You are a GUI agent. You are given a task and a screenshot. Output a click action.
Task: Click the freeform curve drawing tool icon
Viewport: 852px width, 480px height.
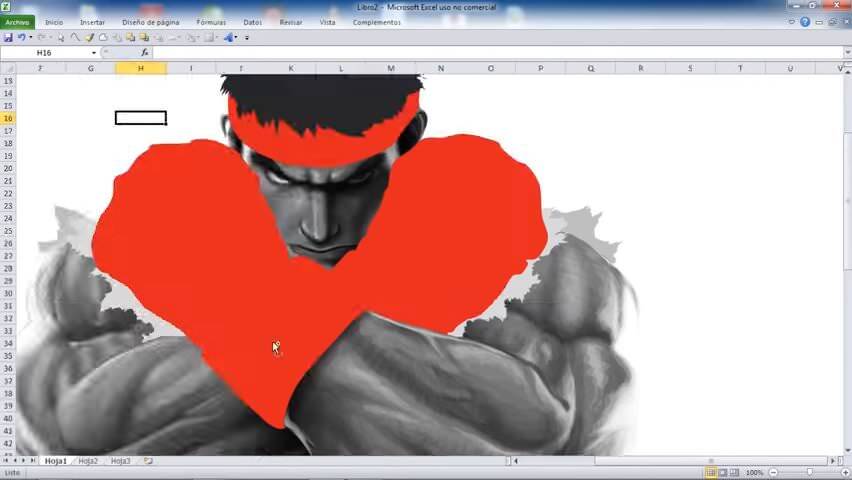[x=75, y=38]
